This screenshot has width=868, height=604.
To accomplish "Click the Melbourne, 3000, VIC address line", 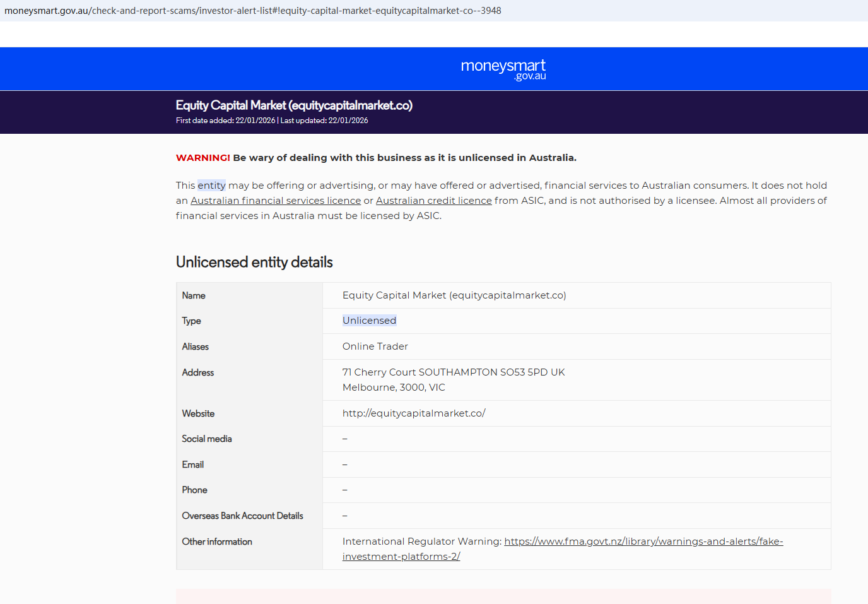I will click(394, 388).
